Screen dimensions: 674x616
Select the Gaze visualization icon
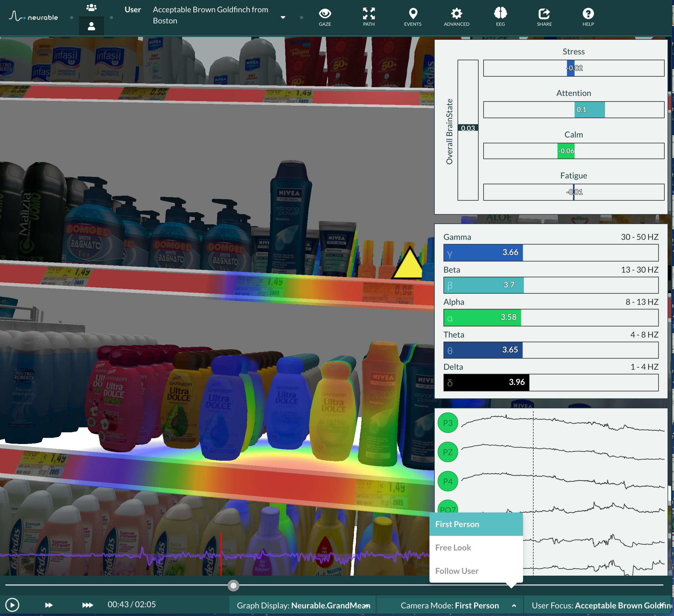(325, 15)
